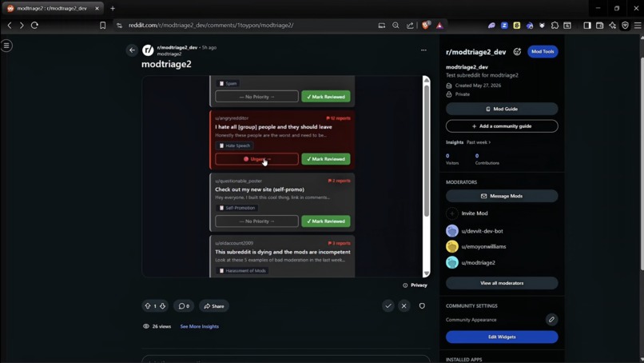Message the mods
The image size is (644, 363).
[502, 196]
